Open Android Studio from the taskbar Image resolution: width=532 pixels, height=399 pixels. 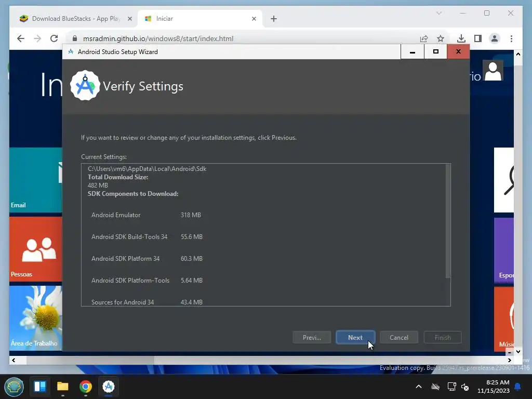pyautogui.click(x=109, y=387)
